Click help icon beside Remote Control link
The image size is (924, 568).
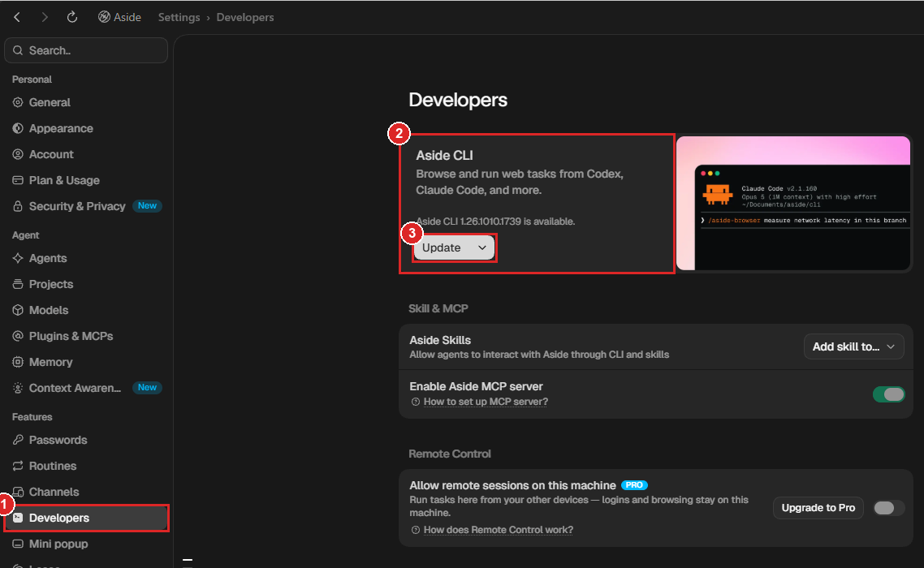(x=416, y=530)
